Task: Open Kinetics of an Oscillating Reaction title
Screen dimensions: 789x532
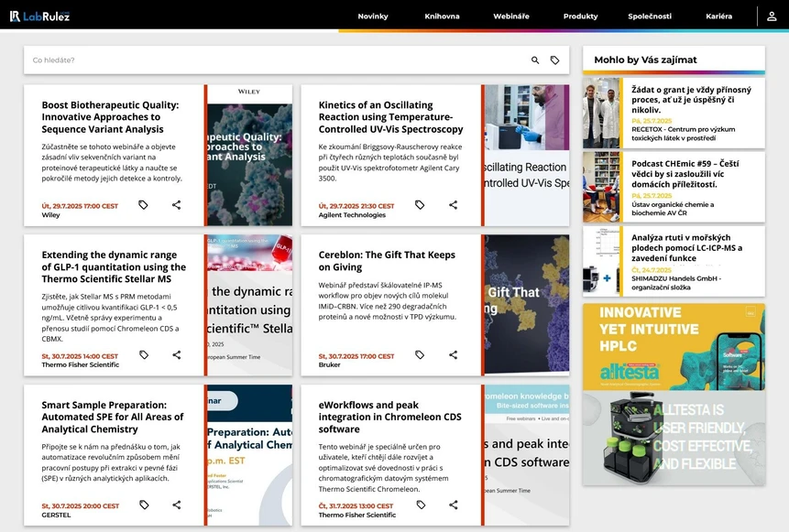Action: click(x=390, y=117)
